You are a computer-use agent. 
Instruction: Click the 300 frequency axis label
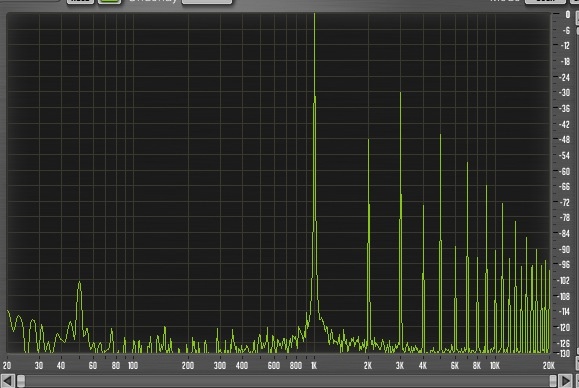220,365
